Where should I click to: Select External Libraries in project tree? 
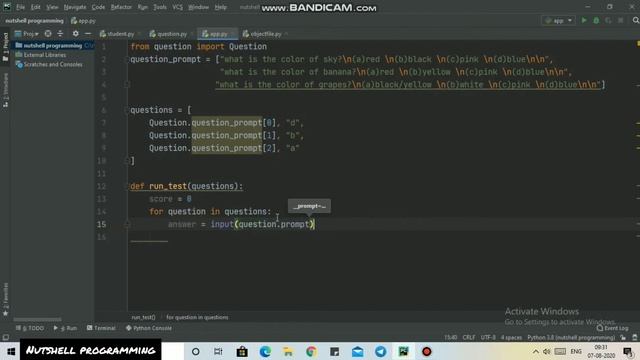pyautogui.click(x=44, y=55)
